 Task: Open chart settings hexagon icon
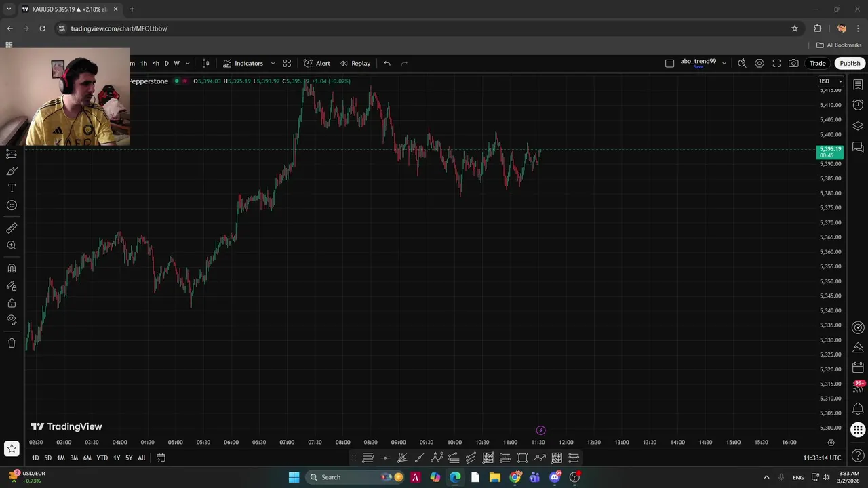(x=759, y=63)
